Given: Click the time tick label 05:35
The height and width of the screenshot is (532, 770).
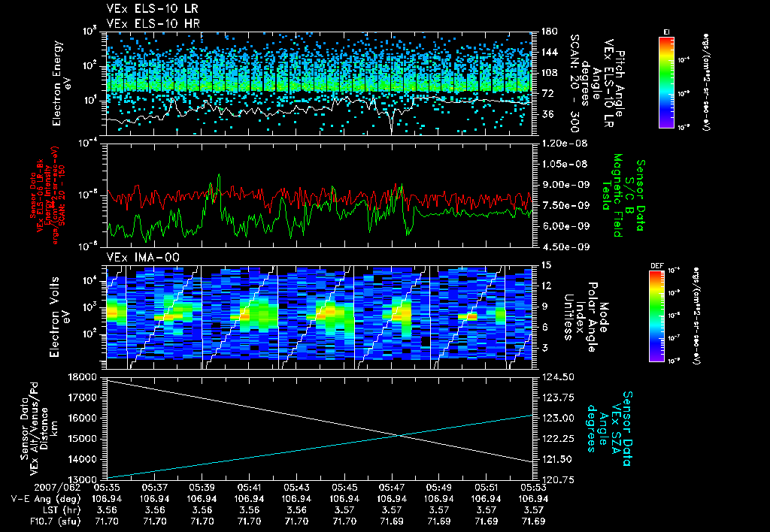Looking at the screenshot, I should [x=106, y=488].
